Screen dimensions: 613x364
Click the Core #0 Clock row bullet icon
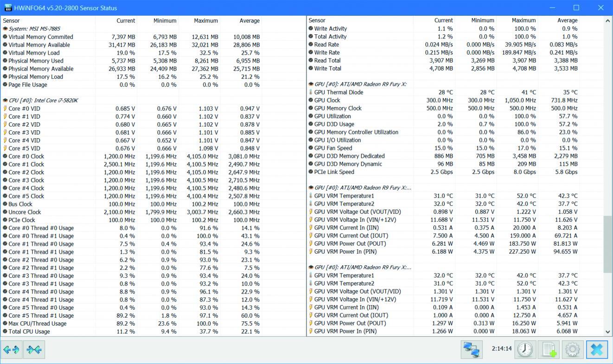[x=5, y=156]
